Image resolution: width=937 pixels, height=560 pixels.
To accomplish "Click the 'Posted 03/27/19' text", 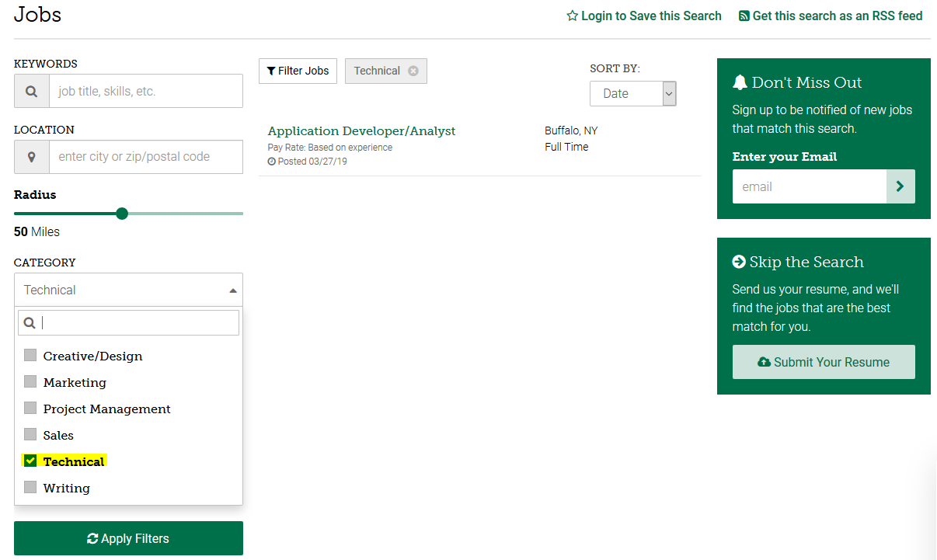I will pyautogui.click(x=307, y=162).
